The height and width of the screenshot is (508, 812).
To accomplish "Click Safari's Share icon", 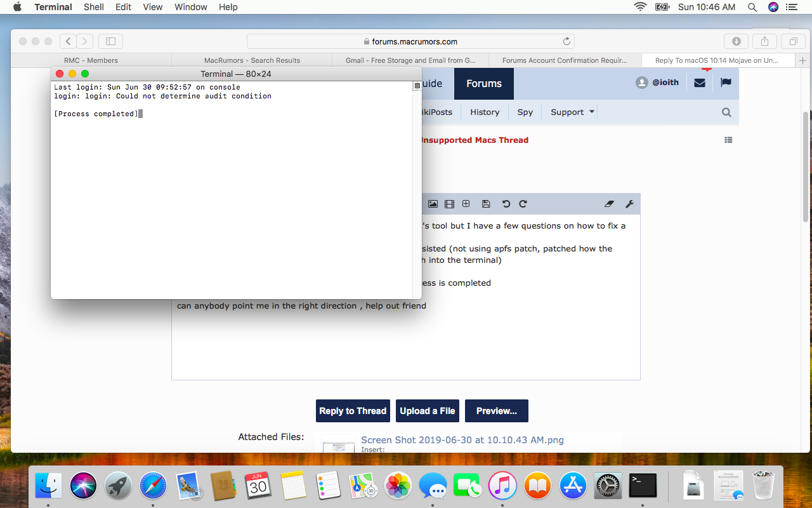I will coord(764,41).
